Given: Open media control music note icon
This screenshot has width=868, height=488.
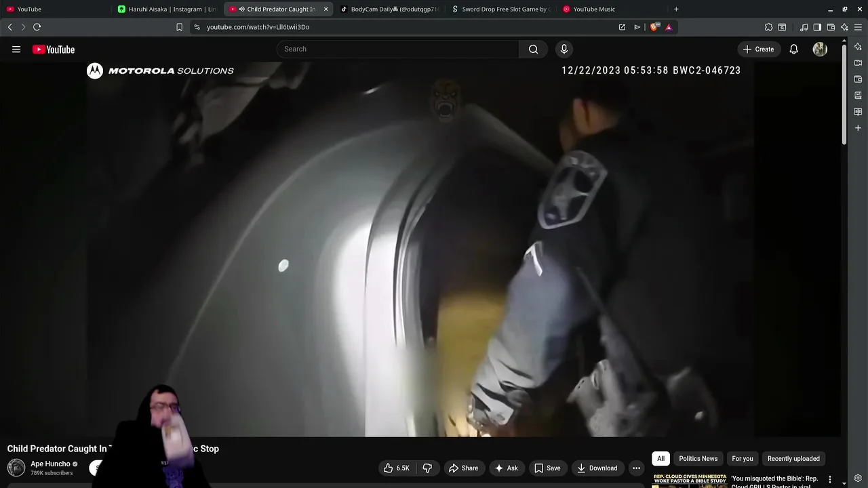Looking at the screenshot, I should click(x=804, y=27).
